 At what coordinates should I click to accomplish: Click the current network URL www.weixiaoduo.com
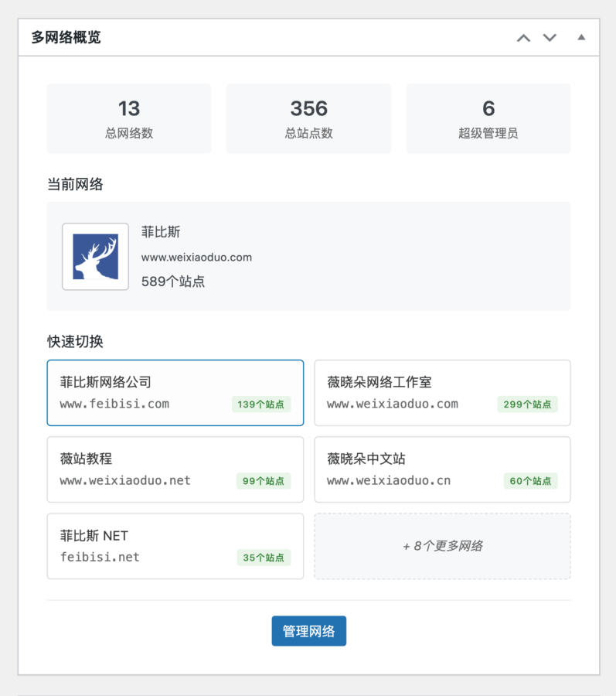pyautogui.click(x=196, y=258)
